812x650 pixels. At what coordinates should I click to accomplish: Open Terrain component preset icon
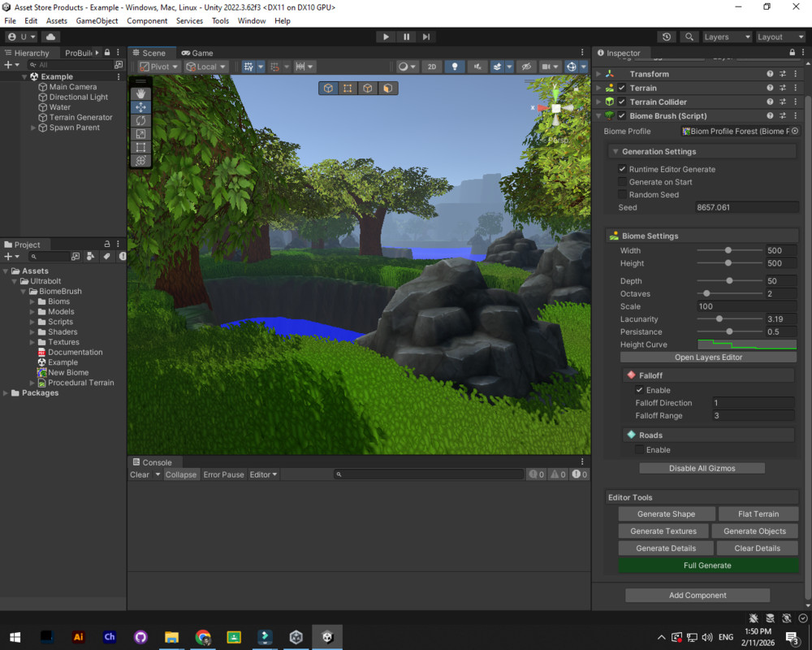click(783, 88)
